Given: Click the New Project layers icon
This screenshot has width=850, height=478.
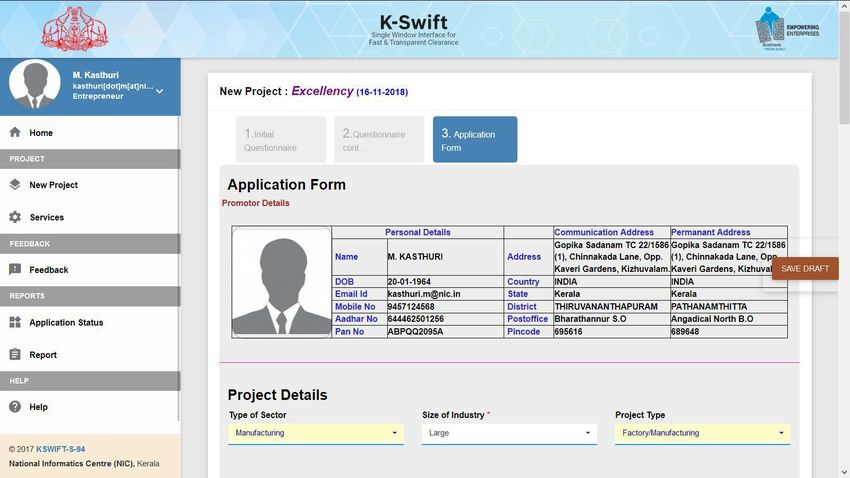Looking at the screenshot, I should (15, 184).
